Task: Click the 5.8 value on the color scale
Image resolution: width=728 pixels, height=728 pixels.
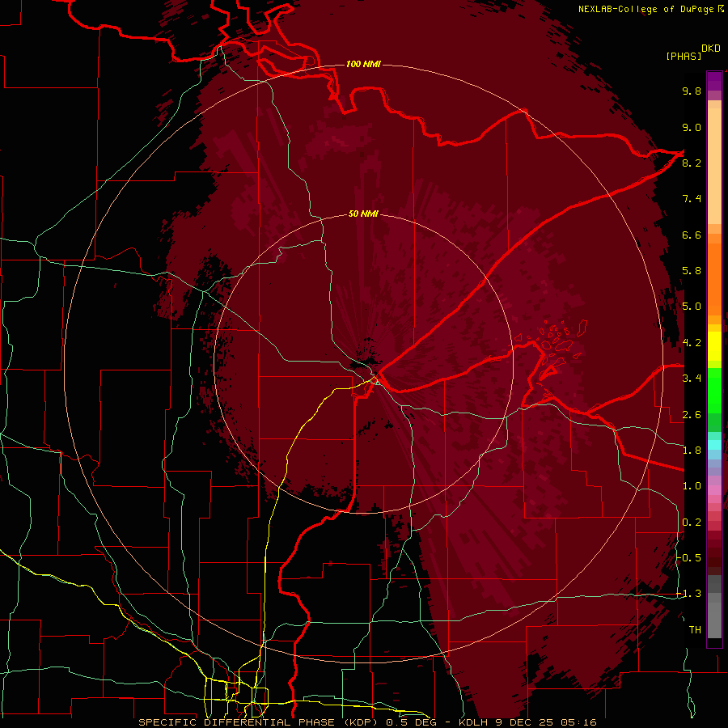Action: (x=692, y=271)
